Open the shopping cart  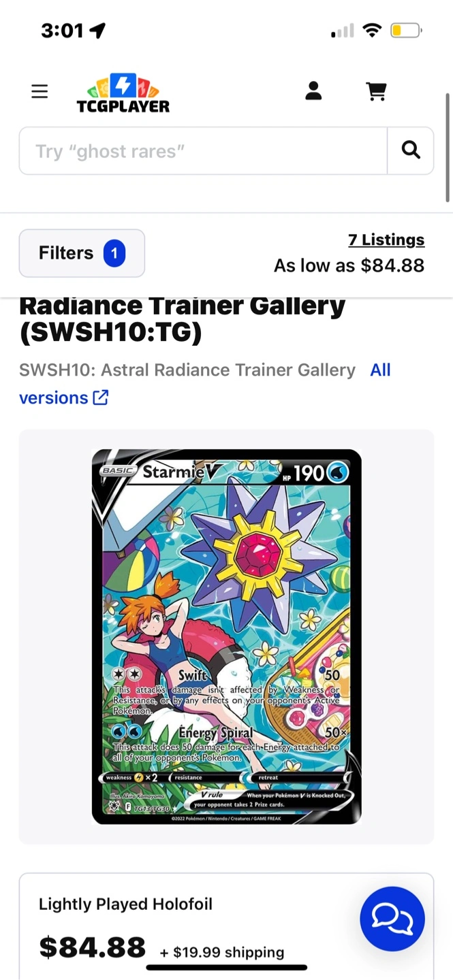coord(376,91)
